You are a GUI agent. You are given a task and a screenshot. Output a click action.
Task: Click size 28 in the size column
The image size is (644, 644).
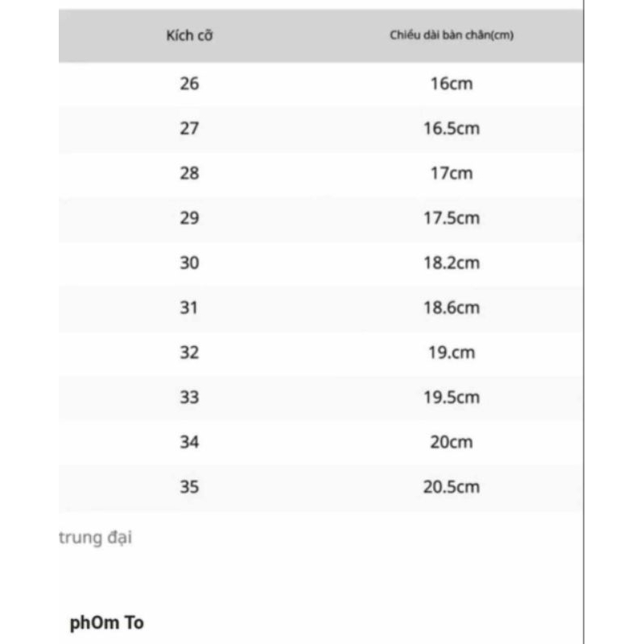coord(189,173)
